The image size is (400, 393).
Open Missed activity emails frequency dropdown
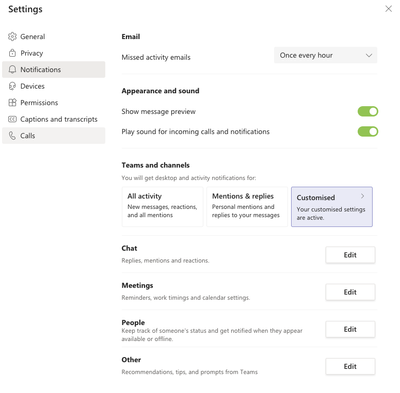click(x=325, y=55)
